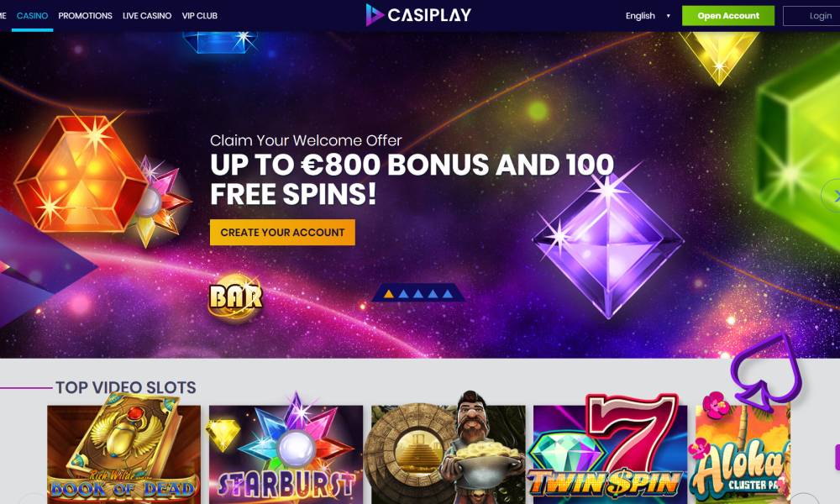The height and width of the screenshot is (504, 840).
Task: Expand the English language dropdown
Action: (647, 15)
